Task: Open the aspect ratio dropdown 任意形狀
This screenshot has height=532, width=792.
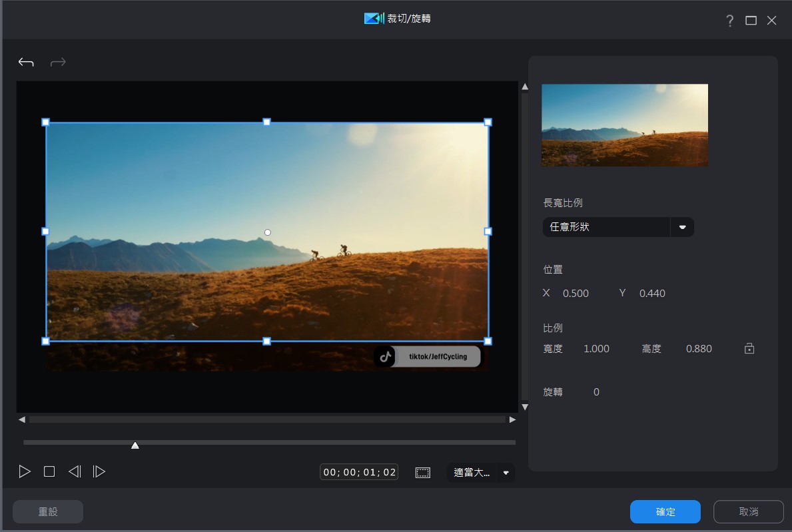Action: click(x=618, y=227)
